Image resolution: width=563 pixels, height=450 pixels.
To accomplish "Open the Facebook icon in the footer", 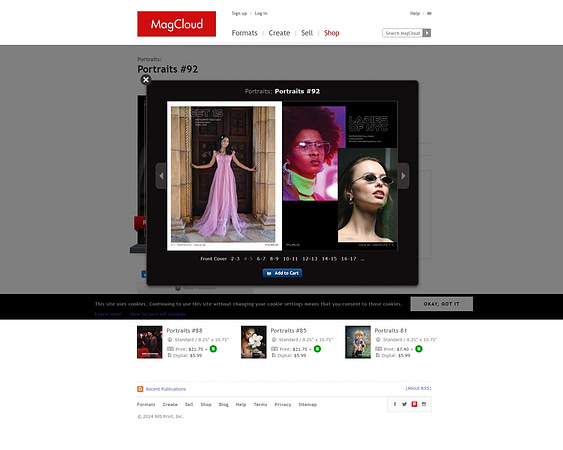I will 395,404.
